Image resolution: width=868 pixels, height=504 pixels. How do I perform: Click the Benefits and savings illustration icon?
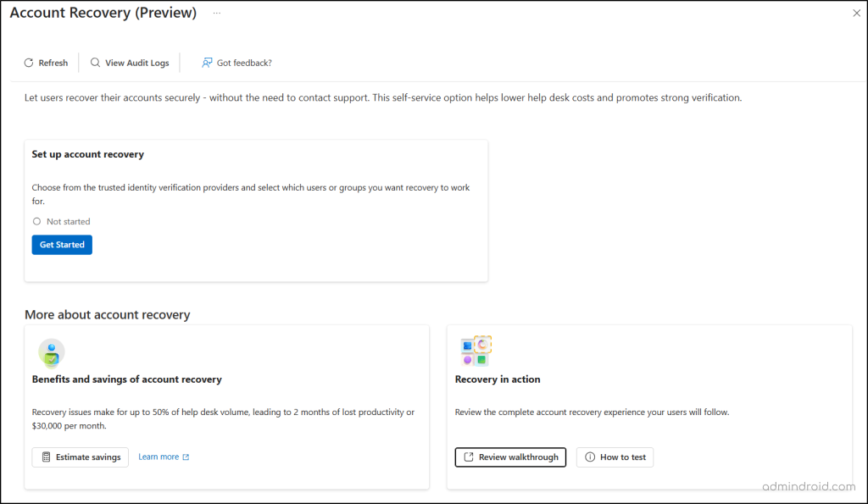point(51,352)
